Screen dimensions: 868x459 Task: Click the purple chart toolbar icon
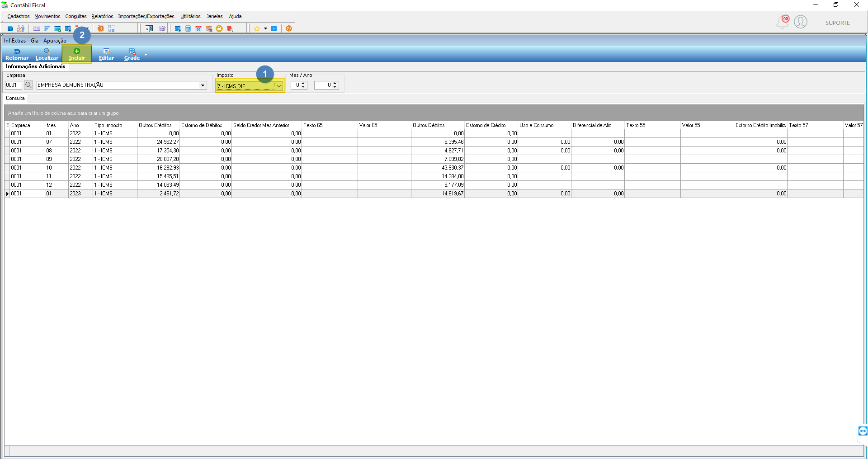(162, 28)
